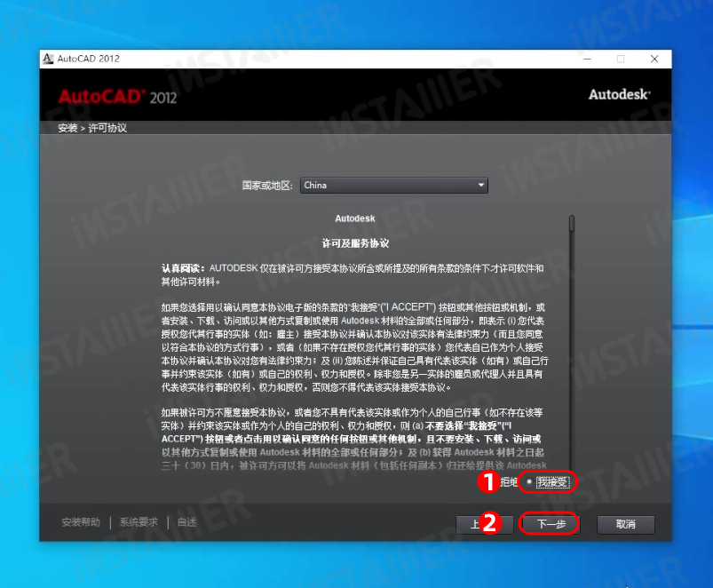This screenshot has height=588, width=713.
Task: Click the 下一步 (Next) button
Action: [551, 524]
